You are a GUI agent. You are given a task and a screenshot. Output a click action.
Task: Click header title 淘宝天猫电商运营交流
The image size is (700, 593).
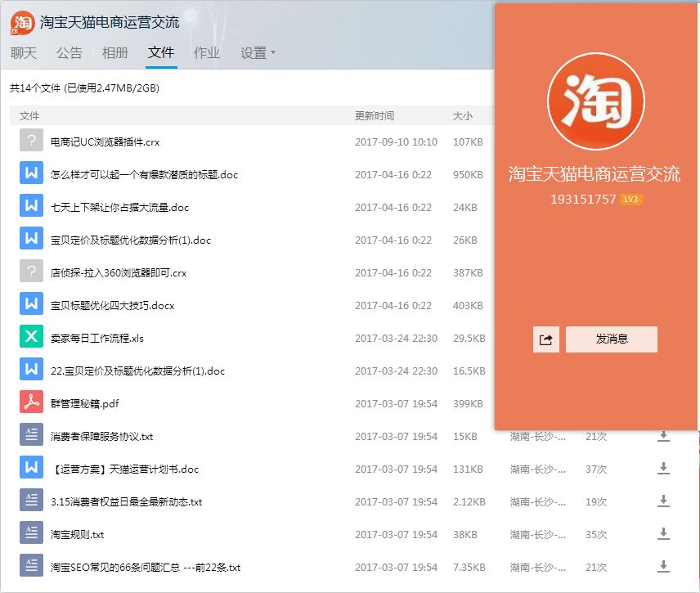point(110,22)
